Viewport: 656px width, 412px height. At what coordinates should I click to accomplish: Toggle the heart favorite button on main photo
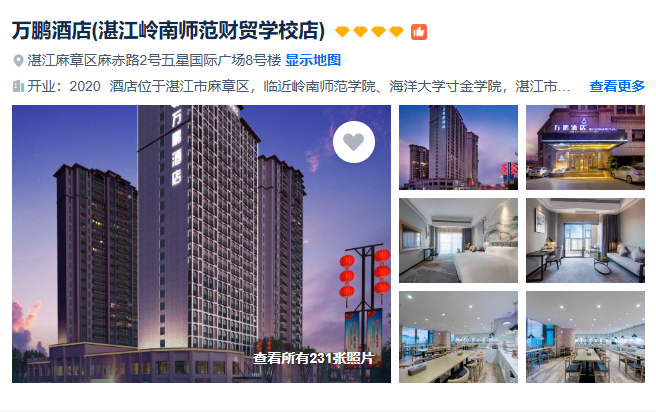tap(354, 142)
